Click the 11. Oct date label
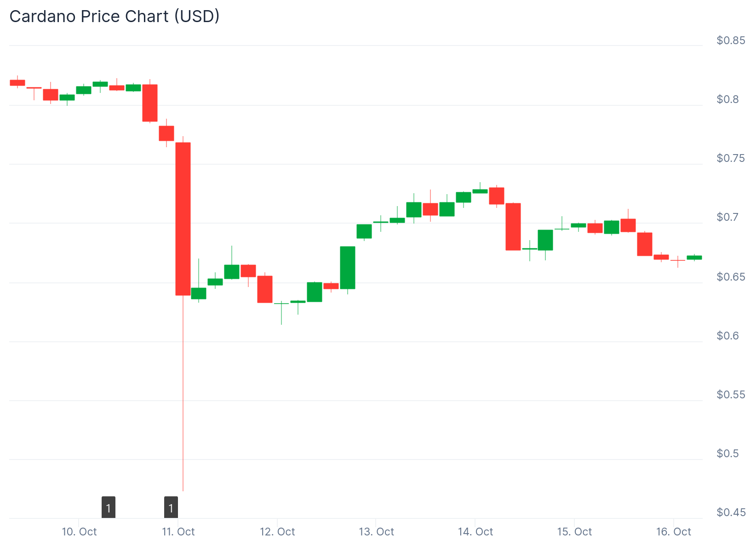 [x=178, y=532]
